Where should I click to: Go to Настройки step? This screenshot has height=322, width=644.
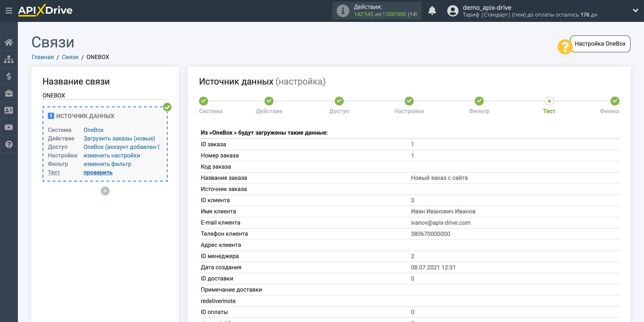tap(409, 111)
